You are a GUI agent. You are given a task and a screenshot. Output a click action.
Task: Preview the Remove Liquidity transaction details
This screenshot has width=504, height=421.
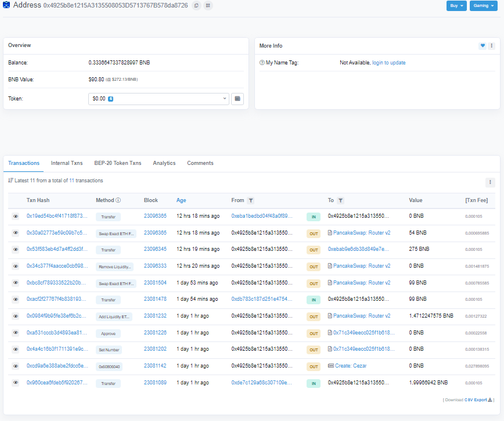click(15, 267)
